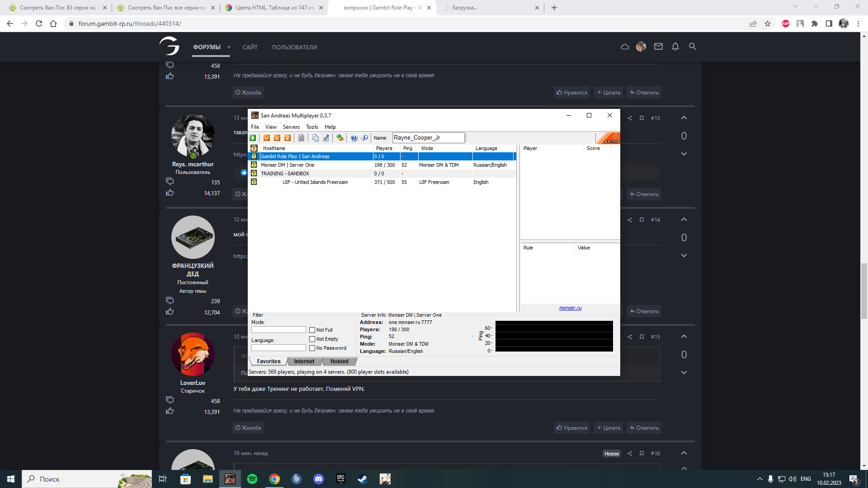
Task: Enable the Not Empty filter checkbox
Action: pyautogui.click(x=312, y=339)
